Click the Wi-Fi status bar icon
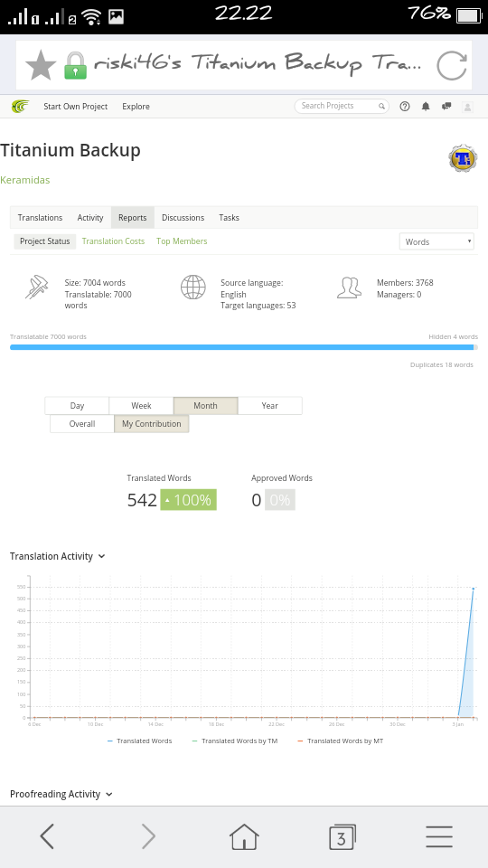Viewport: 488px width, 868px height. (91, 16)
